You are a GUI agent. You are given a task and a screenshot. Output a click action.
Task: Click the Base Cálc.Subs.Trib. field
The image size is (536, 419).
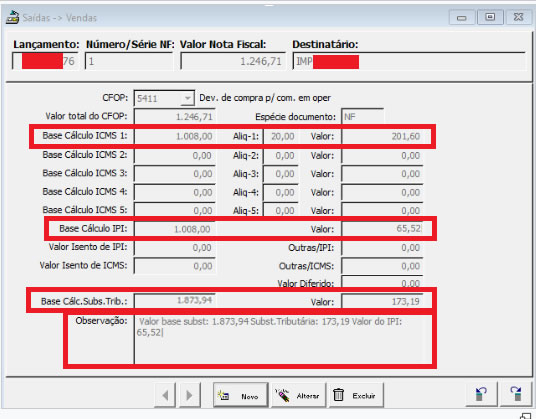click(174, 301)
